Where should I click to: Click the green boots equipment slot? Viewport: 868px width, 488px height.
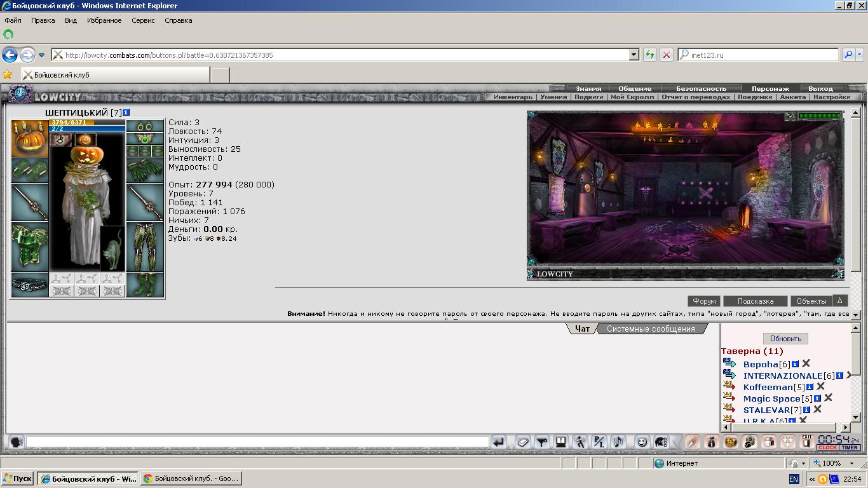coord(145,285)
